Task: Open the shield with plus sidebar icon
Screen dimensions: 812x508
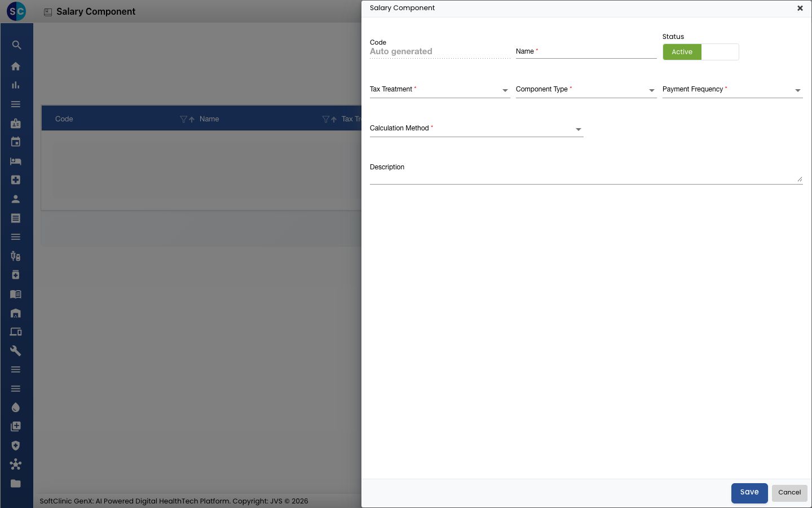Action: point(16,446)
